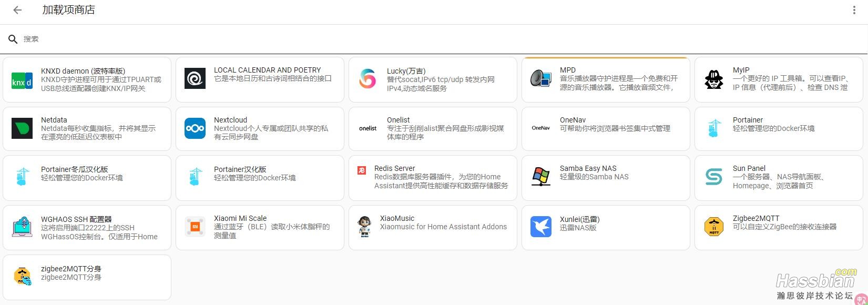Select the Samba Easy NAS title
This screenshot has height=305, width=868.
point(588,168)
